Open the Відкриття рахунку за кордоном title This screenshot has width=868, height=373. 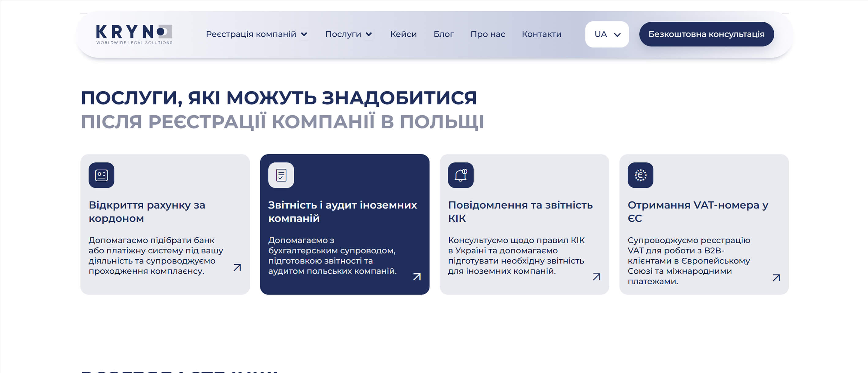[147, 211]
